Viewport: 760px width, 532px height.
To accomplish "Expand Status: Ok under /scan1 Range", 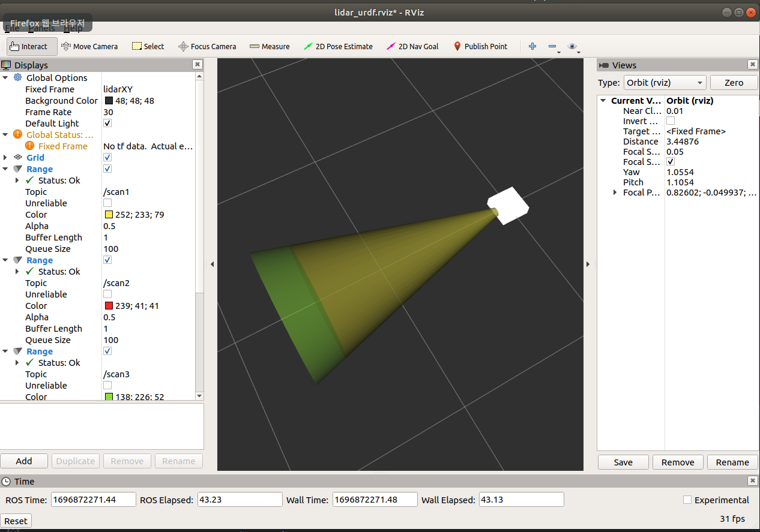I will pyautogui.click(x=17, y=180).
